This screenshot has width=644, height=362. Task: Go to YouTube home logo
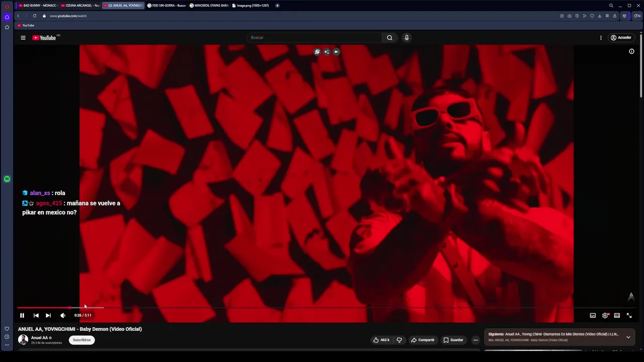tap(44, 38)
